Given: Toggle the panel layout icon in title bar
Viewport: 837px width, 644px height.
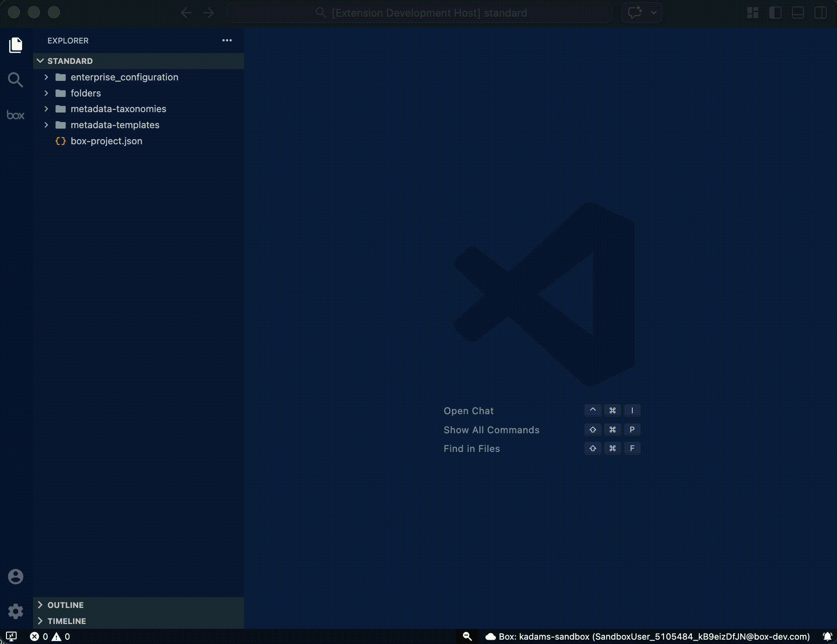Looking at the screenshot, I should 798,13.
